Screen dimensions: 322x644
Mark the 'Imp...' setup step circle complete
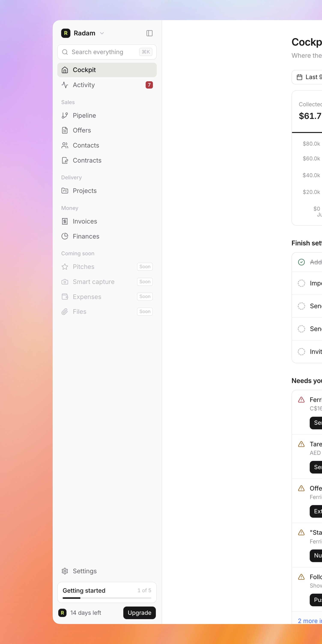click(x=301, y=283)
